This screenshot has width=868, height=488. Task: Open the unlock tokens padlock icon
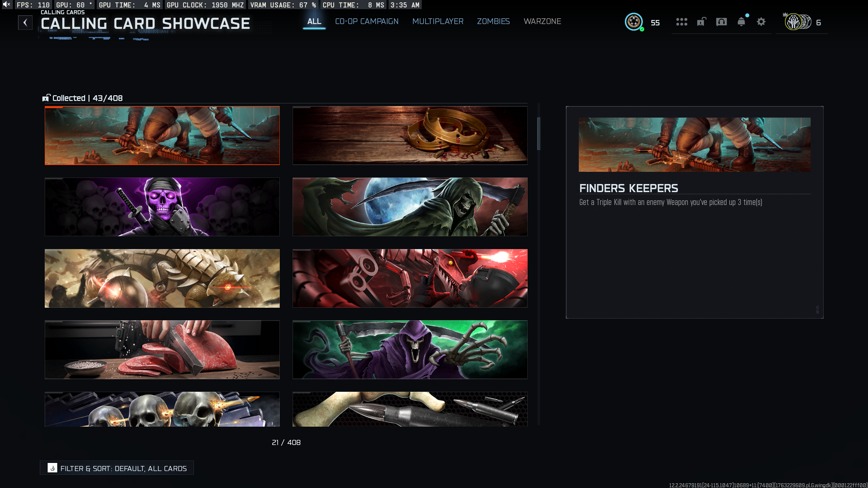701,22
